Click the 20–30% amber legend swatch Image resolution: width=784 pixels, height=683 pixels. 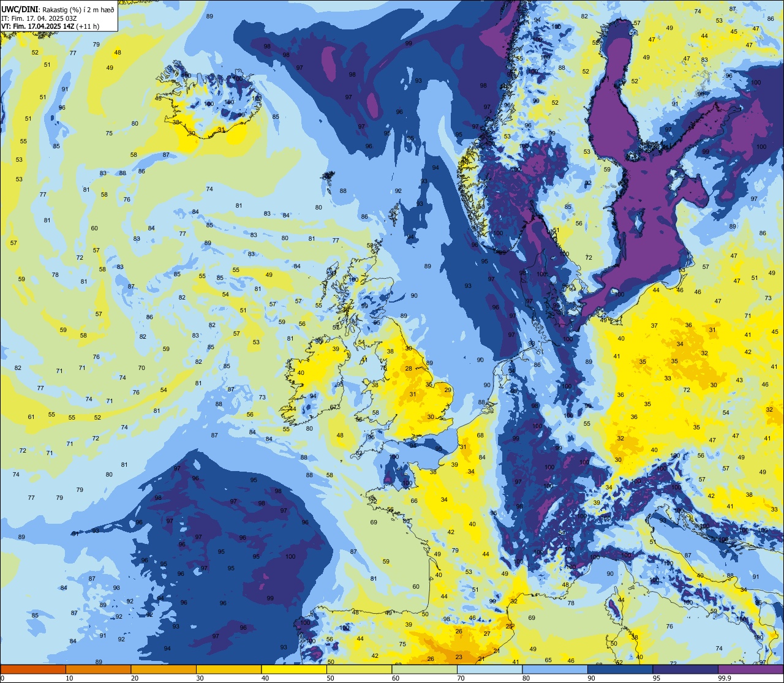164,670
